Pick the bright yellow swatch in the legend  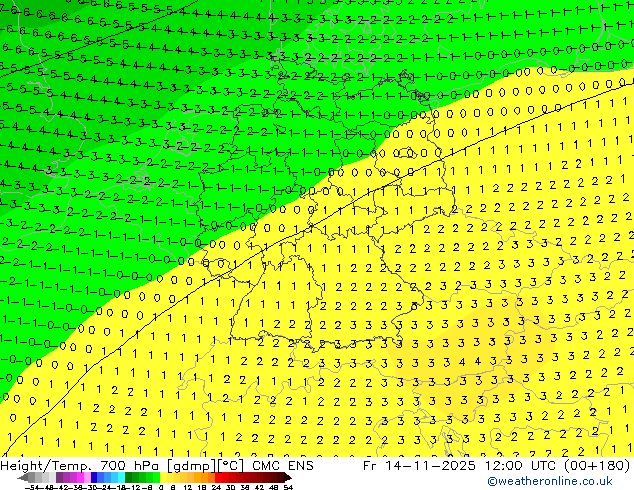(163, 477)
